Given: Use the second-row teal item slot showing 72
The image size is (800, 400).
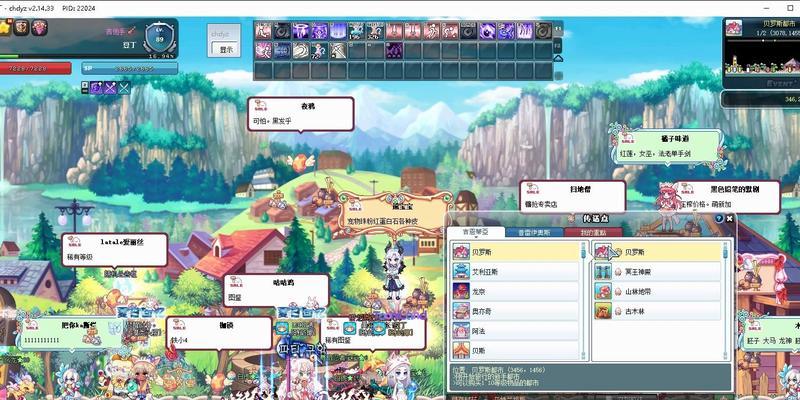Looking at the screenshot, I should coord(319,51).
